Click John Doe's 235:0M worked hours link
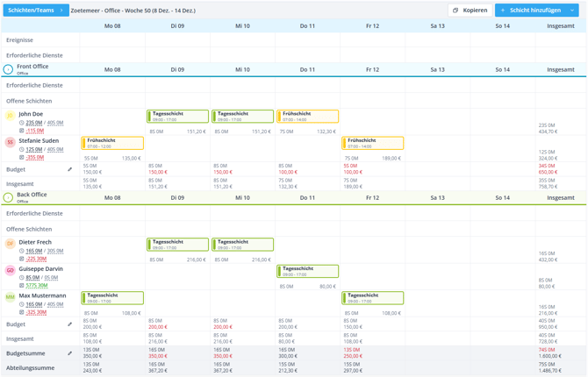 pos(33,124)
